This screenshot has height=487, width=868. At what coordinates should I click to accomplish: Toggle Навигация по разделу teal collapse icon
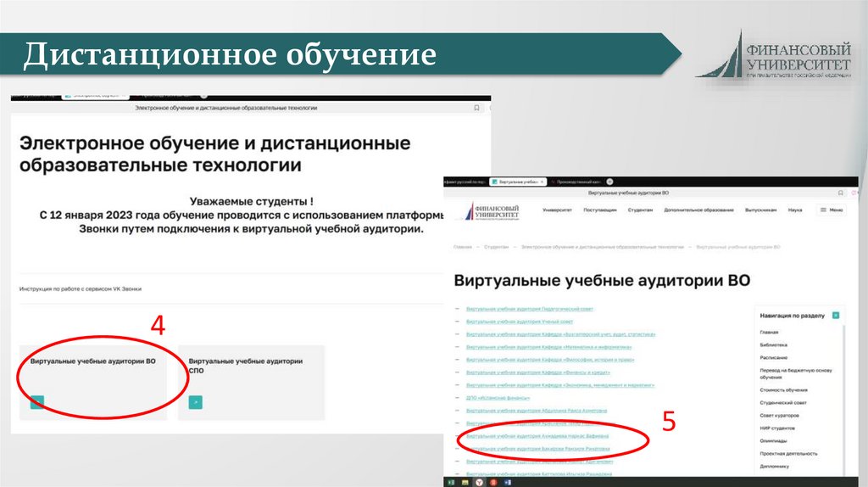pyautogui.click(x=835, y=316)
